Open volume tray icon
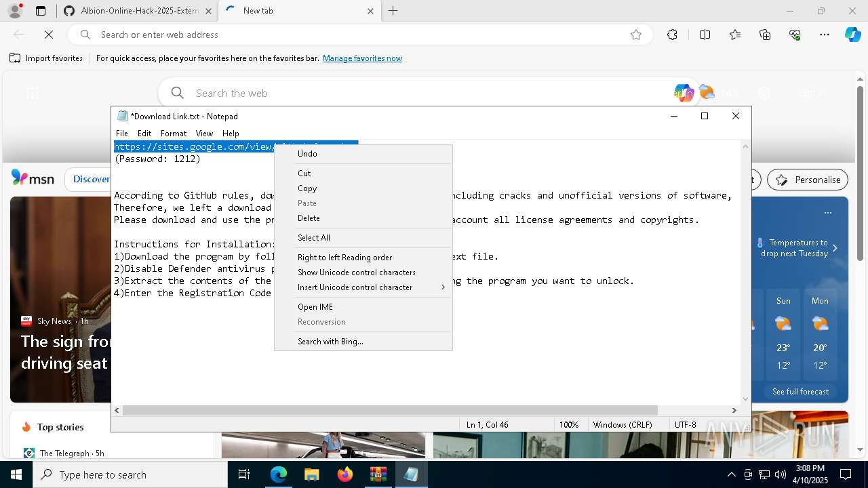868x488 pixels. pyautogui.click(x=781, y=474)
